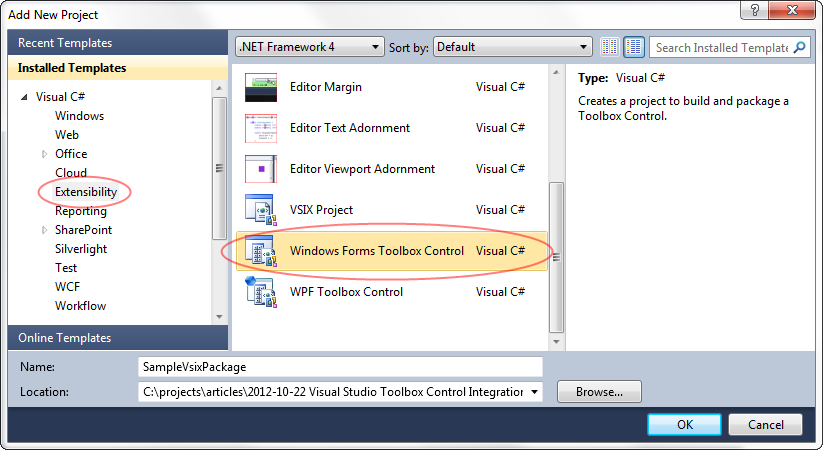Open the .NET Framework 4 dropdown
Screen dimensions: 823x450
[309, 47]
